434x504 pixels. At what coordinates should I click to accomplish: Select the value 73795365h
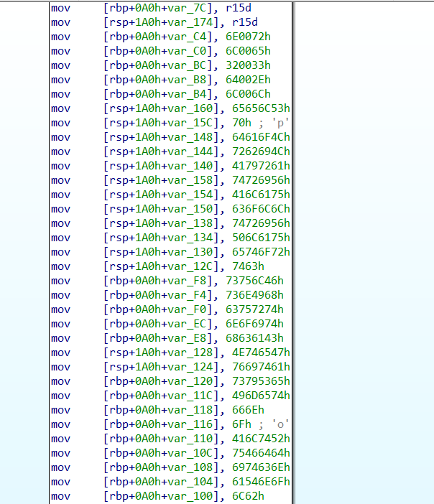pyautogui.click(x=261, y=381)
